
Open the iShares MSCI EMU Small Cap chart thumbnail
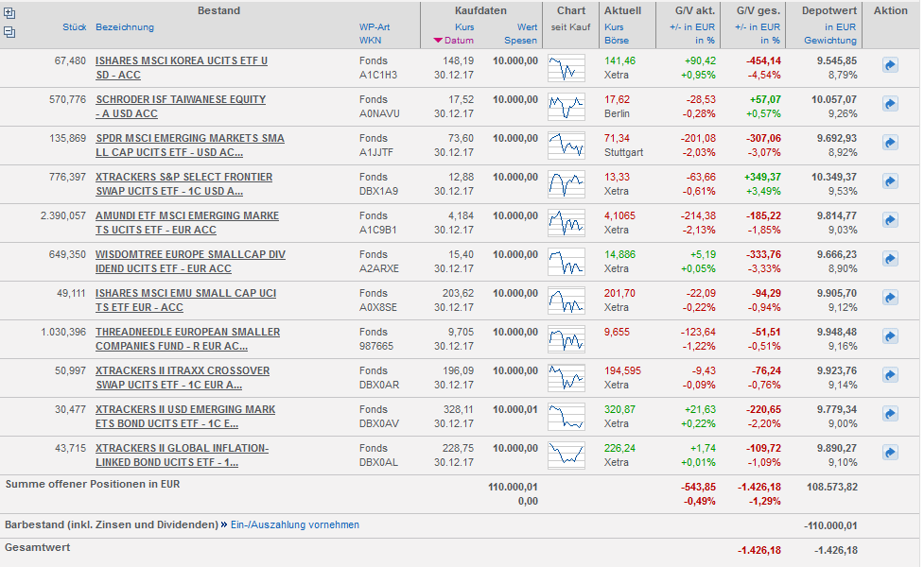[x=567, y=301]
